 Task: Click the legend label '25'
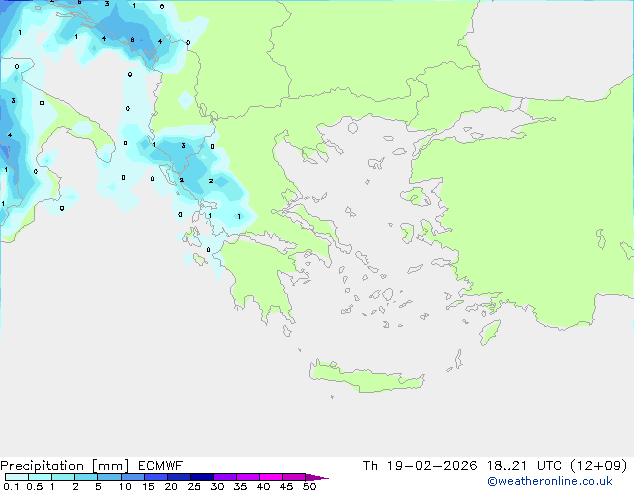(x=194, y=486)
